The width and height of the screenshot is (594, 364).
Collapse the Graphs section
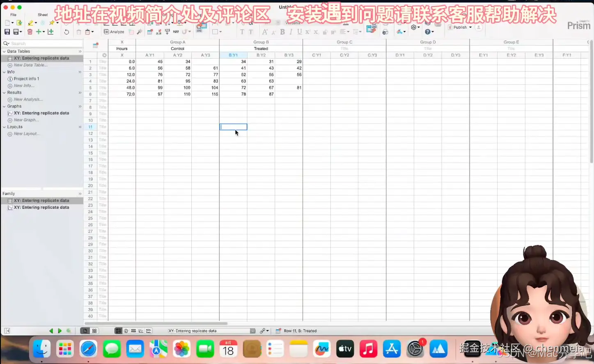coord(4,106)
